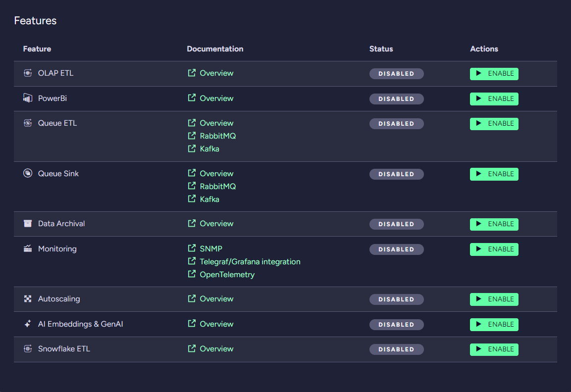Enable the Queue Sink feature
Viewport: 571px width, 392px height.
point(494,174)
